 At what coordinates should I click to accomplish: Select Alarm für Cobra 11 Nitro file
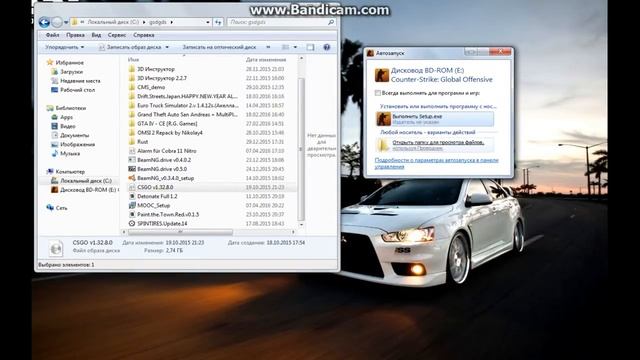[x=167, y=151]
